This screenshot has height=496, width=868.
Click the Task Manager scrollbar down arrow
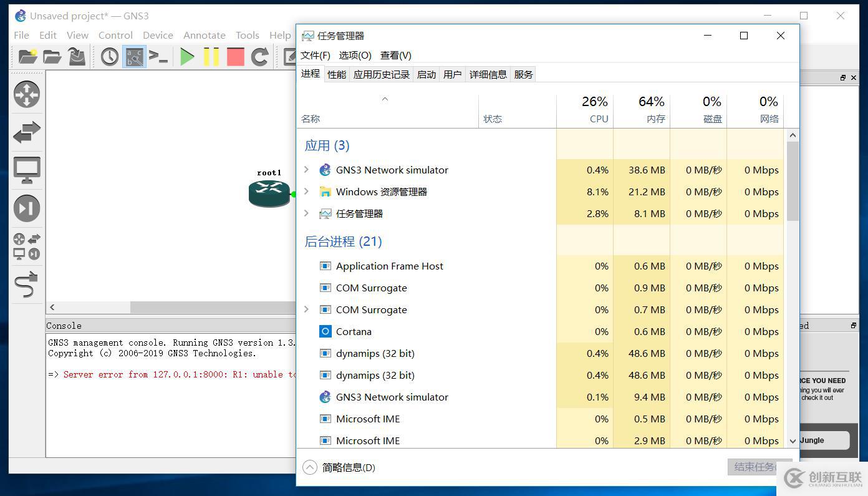tap(793, 441)
